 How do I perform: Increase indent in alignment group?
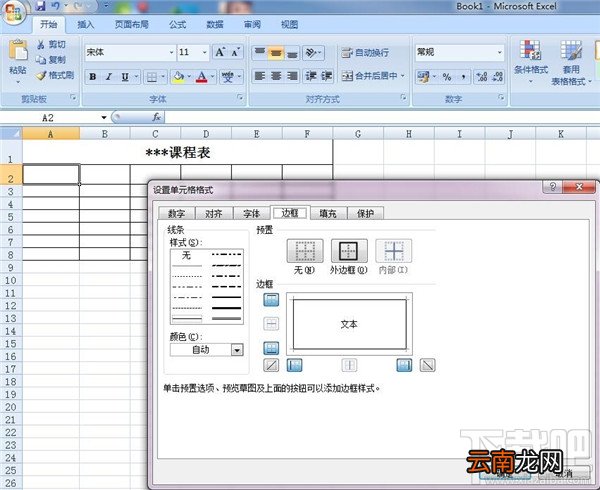click(326, 76)
